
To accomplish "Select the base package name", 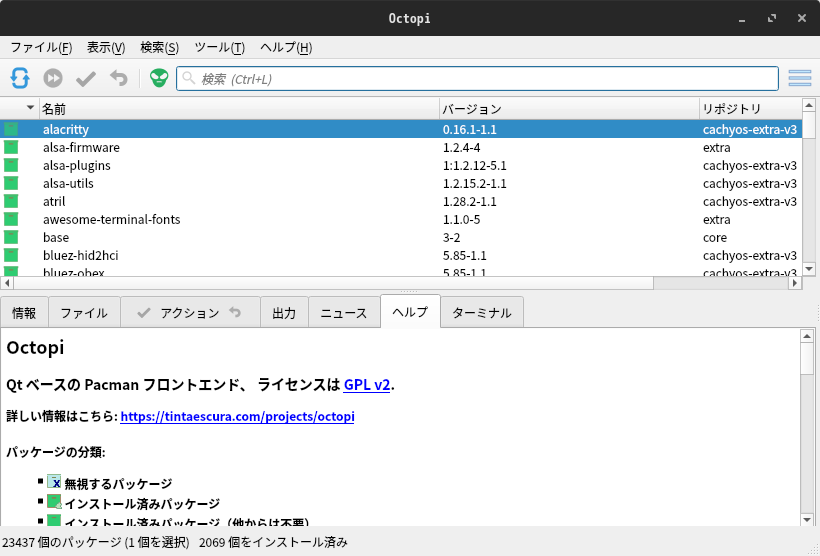I will point(56,237).
